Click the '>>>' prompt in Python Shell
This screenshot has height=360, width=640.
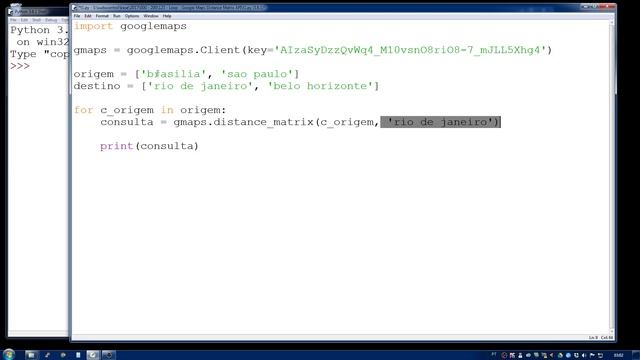click(x=20, y=66)
